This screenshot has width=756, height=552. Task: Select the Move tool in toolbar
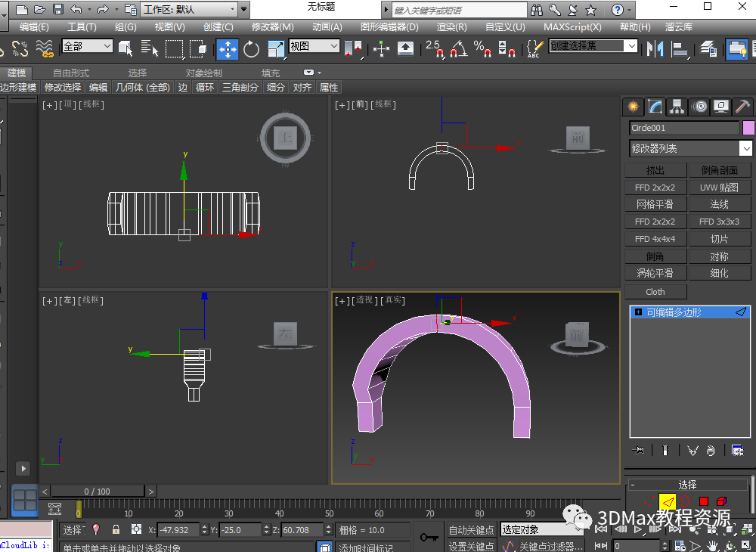coord(228,49)
